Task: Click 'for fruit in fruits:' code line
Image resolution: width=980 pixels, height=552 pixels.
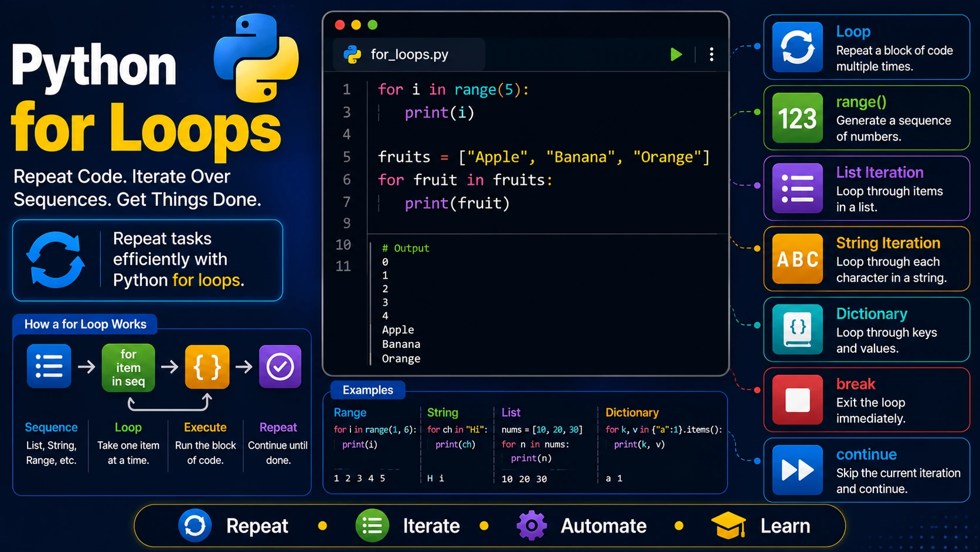Action: click(x=465, y=180)
